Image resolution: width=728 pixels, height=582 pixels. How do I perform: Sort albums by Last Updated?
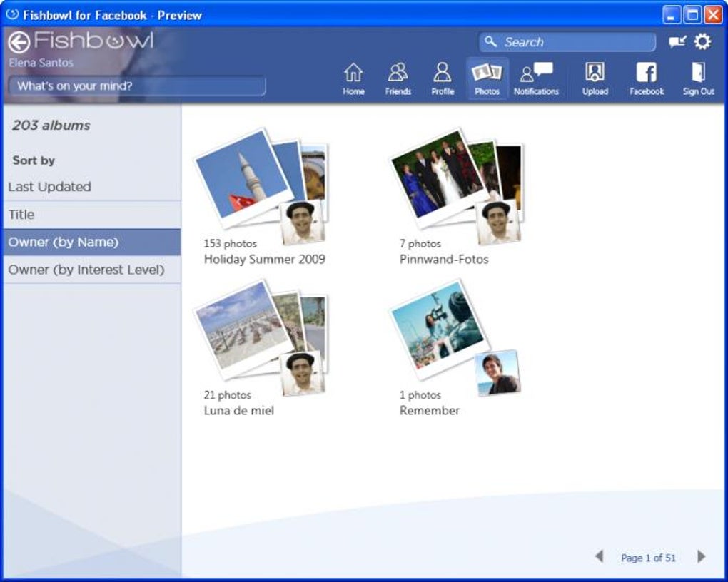92,187
